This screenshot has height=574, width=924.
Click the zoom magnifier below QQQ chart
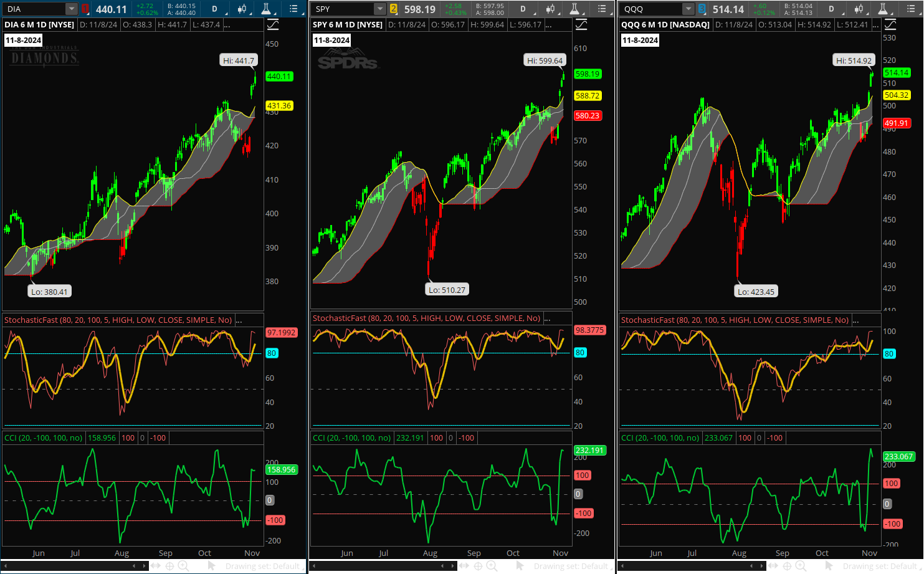tap(801, 566)
